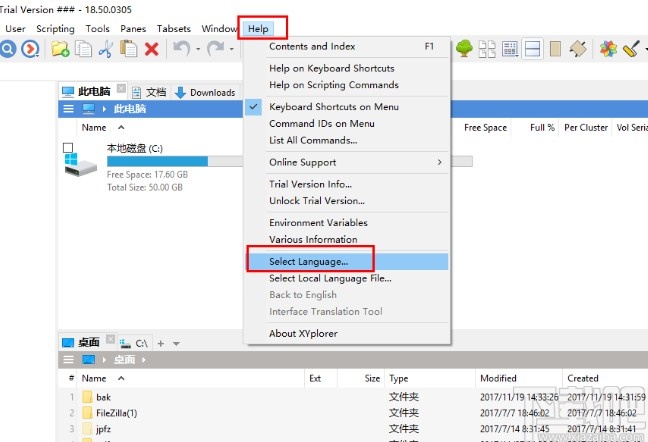
Task: Toggle the green Tree icon
Action: [464, 49]
